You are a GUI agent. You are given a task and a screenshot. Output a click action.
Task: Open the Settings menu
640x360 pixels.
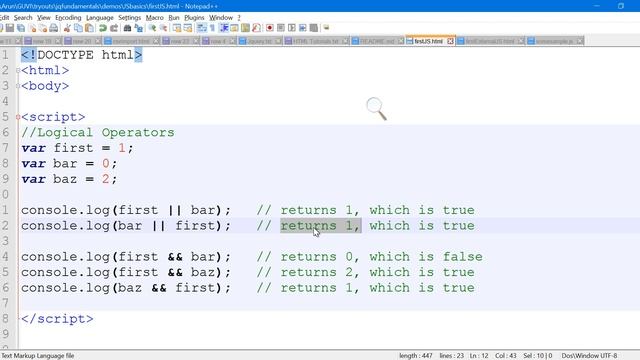coord(129,18)
